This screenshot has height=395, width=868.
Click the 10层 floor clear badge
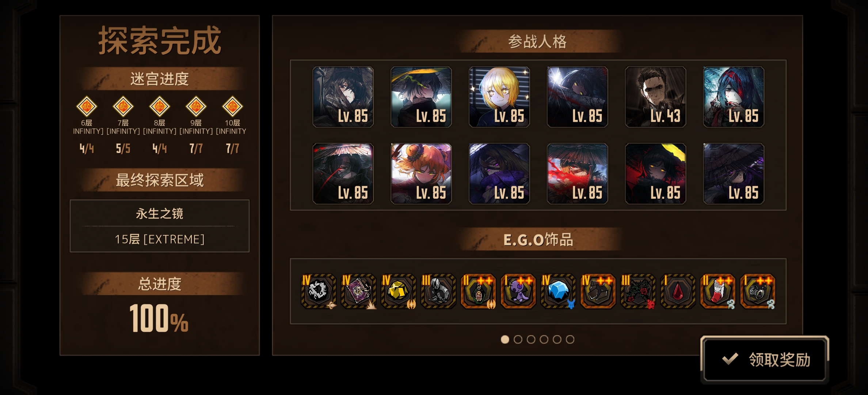233,106
